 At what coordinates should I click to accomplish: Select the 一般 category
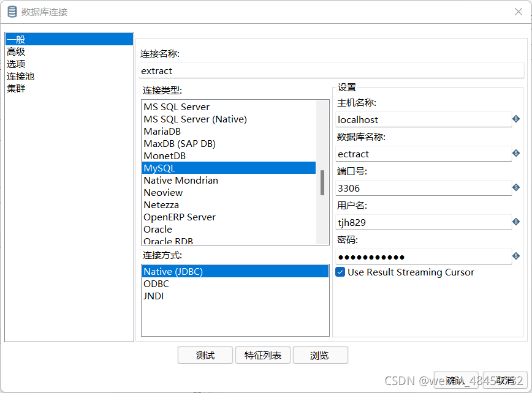pos(69,39)
